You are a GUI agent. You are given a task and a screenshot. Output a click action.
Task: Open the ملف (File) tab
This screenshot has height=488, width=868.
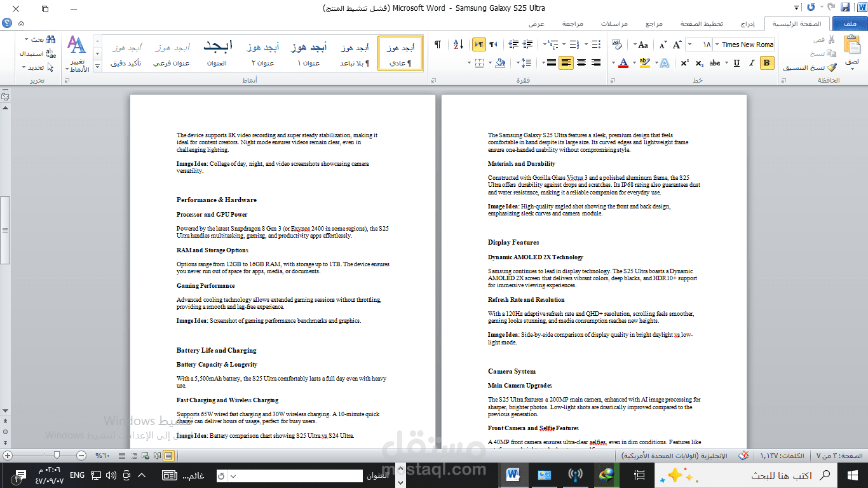click(x=850, y=24)
